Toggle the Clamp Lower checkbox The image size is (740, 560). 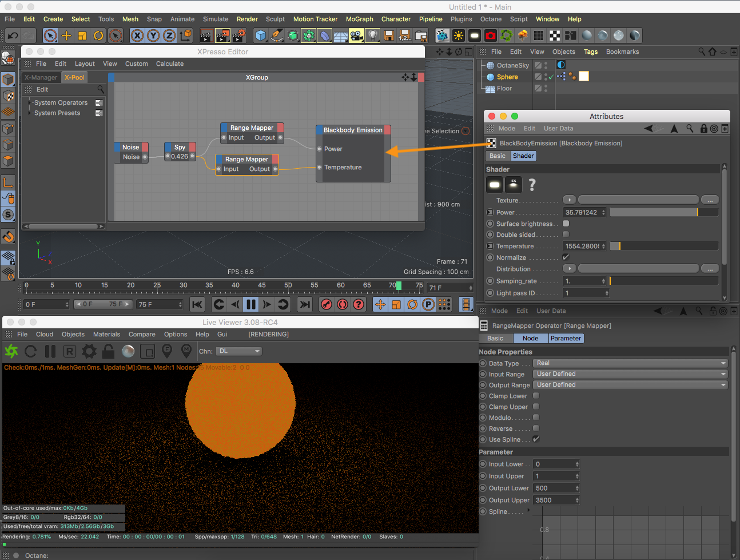tap(536, 396)
